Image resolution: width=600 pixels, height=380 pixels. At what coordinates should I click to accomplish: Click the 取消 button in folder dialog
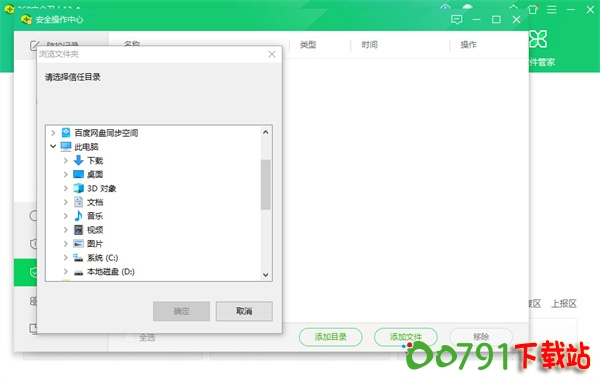point(244,311)
